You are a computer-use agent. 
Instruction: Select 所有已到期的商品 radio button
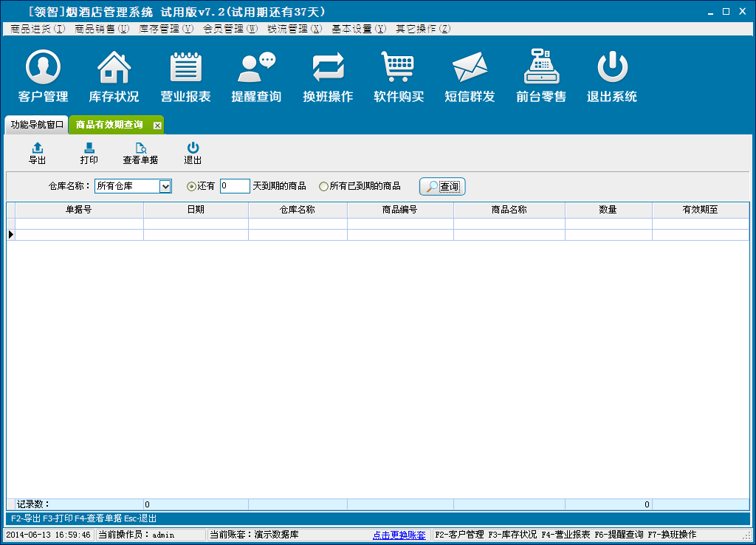coord(323,187)
